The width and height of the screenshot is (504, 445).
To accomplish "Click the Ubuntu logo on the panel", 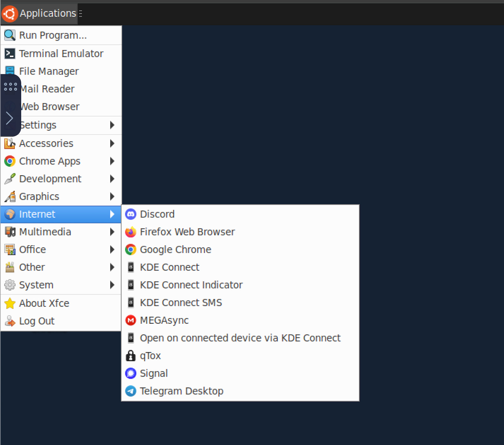I will (x=10, y=14).
